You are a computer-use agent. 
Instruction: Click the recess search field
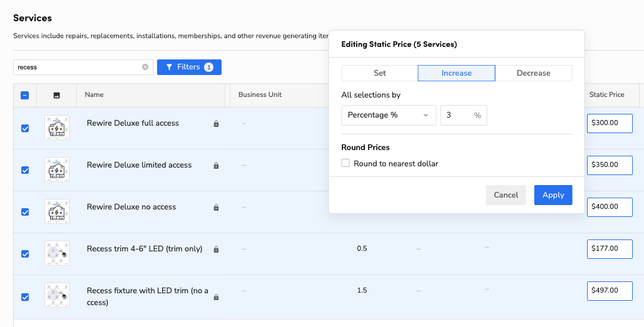click(83, 67)
